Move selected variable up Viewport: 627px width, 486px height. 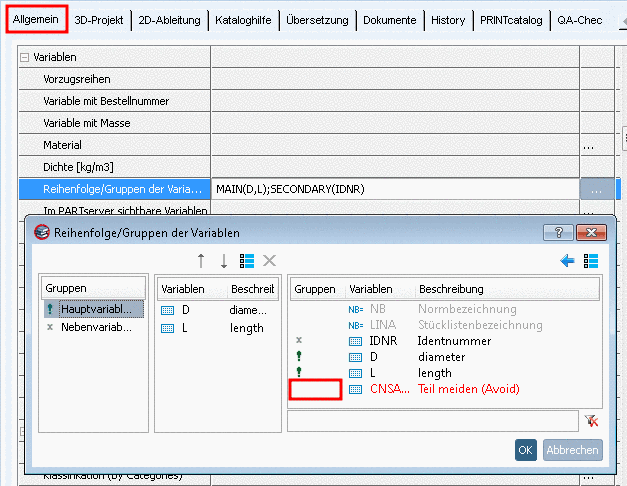201,261
